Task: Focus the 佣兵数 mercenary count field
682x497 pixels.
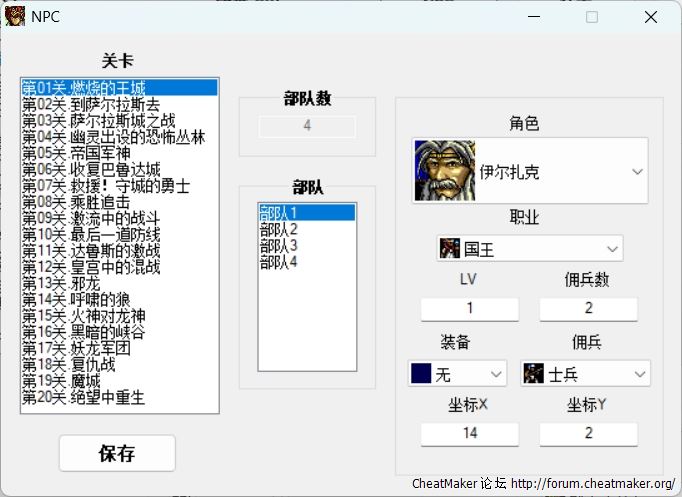Action: (588, 308)
